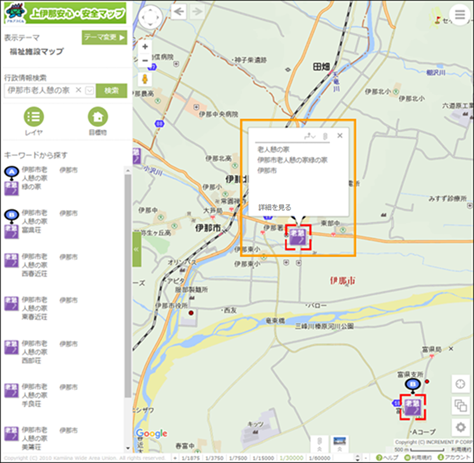Expand the search field dropdown arrow
The image size is (474, 463).
[89, 90]
